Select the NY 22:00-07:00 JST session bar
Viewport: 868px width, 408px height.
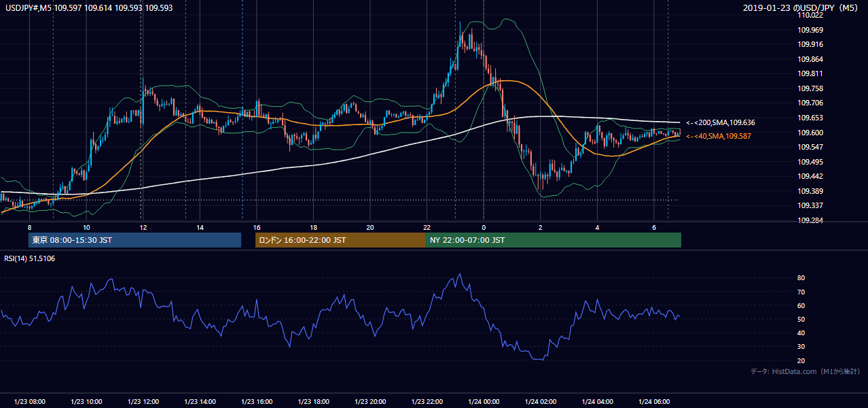553,240
